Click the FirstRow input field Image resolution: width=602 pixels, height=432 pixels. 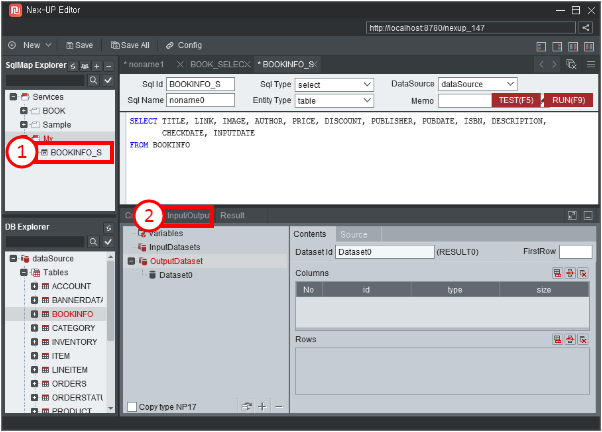click(576, 252)
